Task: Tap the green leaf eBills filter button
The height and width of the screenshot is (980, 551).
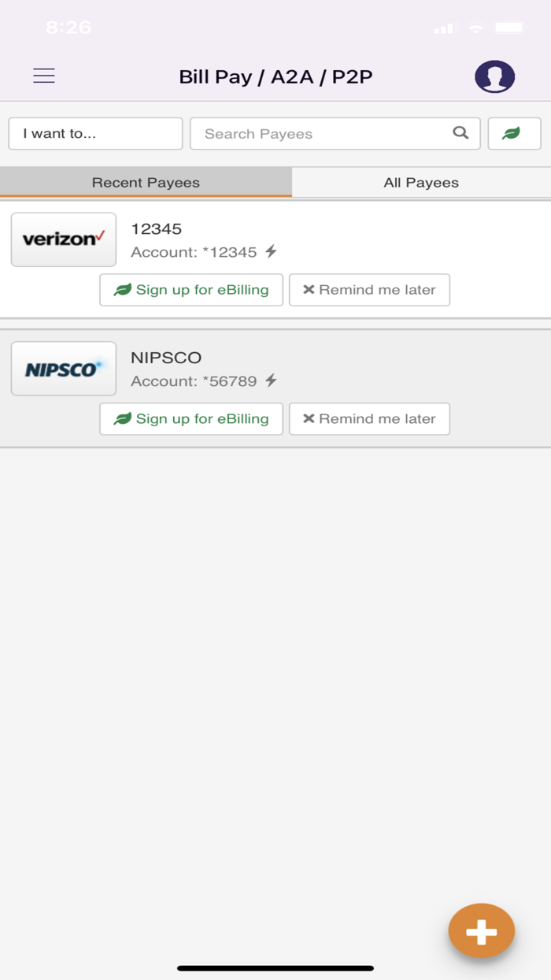Action: click(514, 133)
